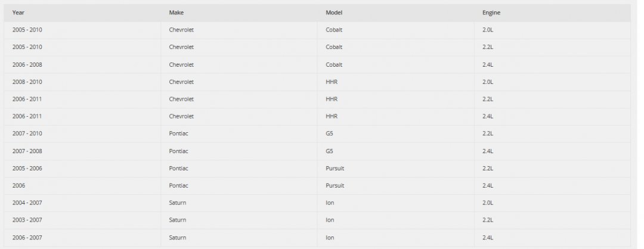Click Chevrolet in the 2006 - 2008 Cobalt row

181,64
